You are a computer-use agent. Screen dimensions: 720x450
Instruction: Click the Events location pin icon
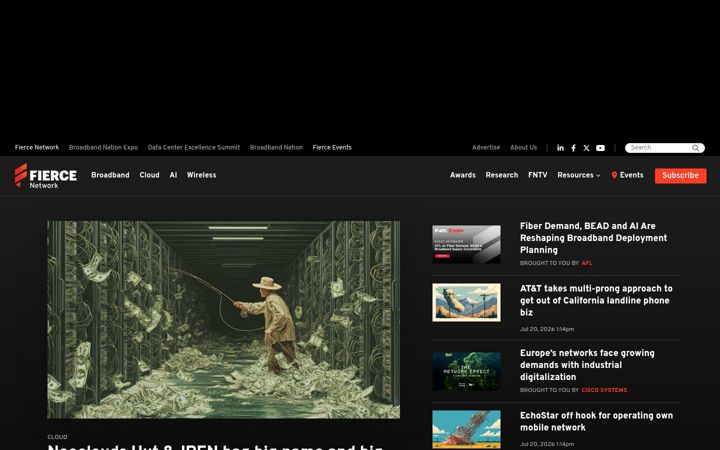pos(614,175)
